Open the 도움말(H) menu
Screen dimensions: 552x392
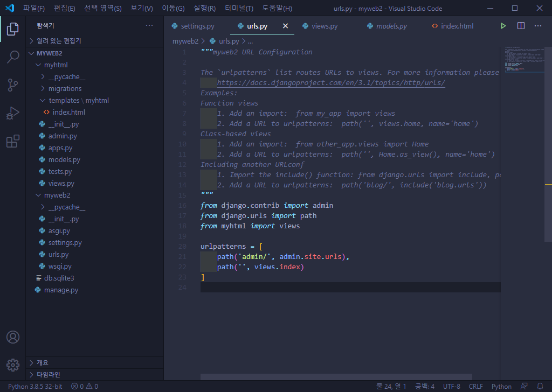tap(277, 8)
